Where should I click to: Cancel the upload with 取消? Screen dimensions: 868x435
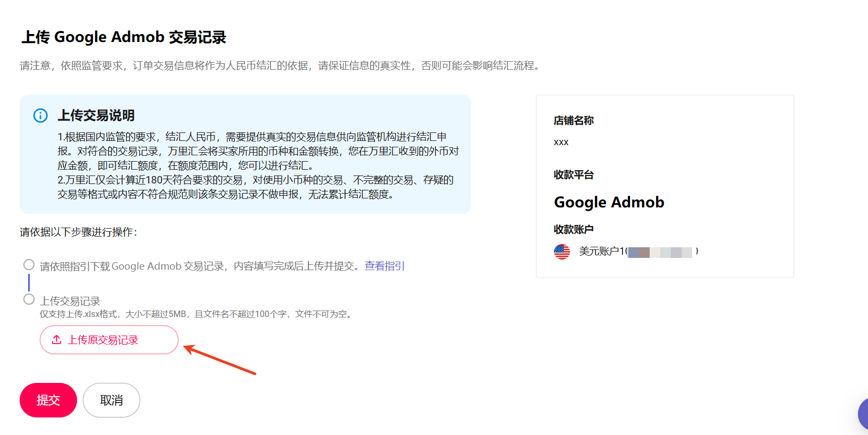coord(112,400)
